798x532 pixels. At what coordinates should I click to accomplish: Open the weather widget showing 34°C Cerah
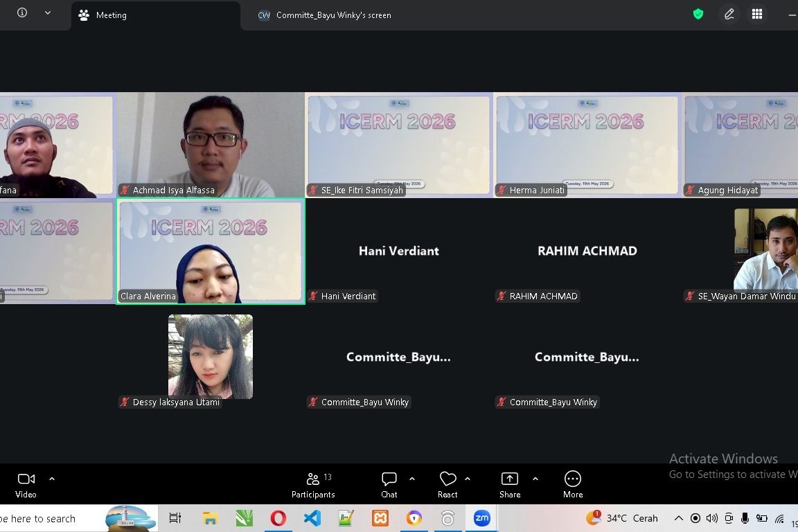pyautogui.click(x=622, y=518)
